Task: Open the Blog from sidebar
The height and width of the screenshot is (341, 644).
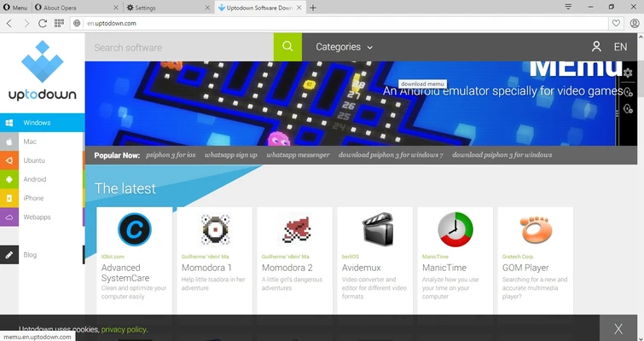Action: 43,255
